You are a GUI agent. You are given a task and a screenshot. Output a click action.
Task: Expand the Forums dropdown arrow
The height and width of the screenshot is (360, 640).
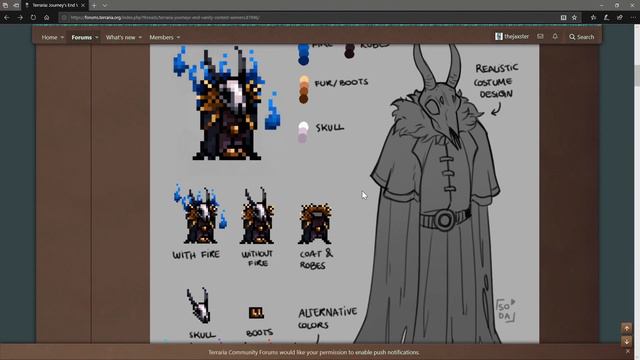coord(97,37)
